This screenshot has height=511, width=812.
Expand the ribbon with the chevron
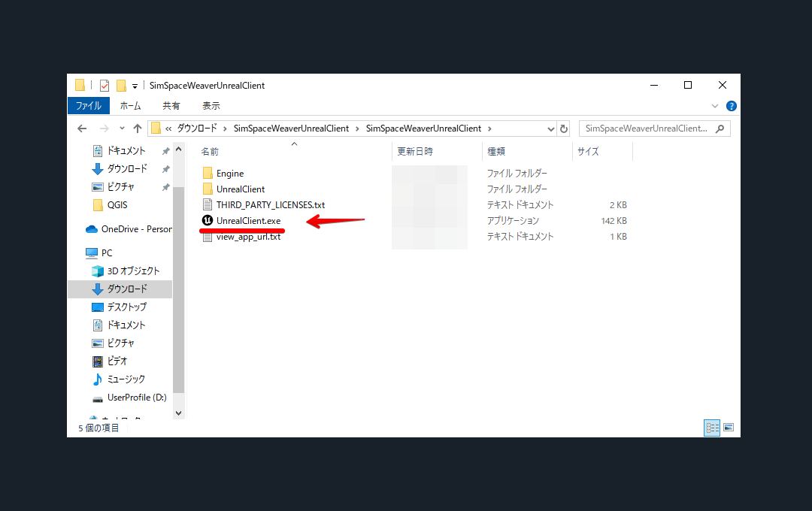pos(715,106)
